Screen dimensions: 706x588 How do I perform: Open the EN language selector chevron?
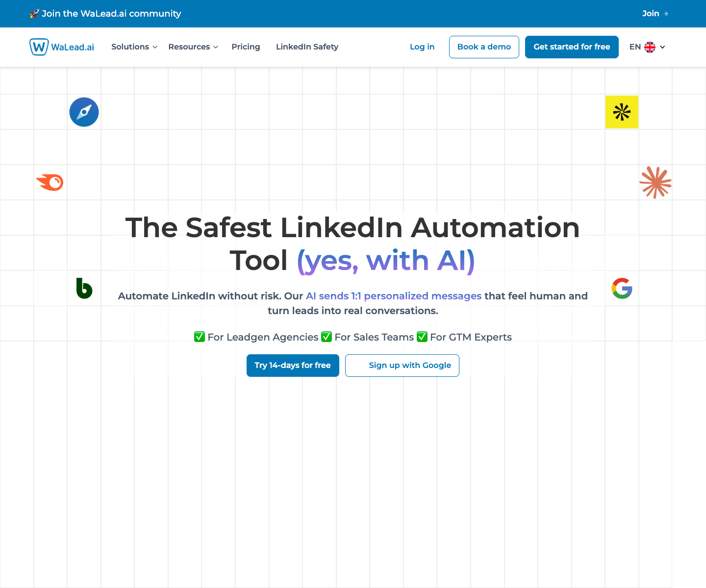click(662, 47)
